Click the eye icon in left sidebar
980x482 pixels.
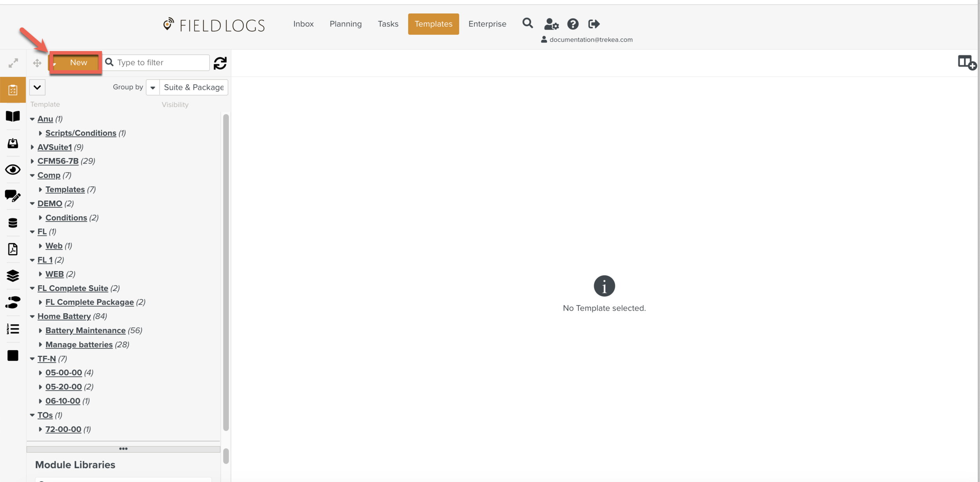13,169
